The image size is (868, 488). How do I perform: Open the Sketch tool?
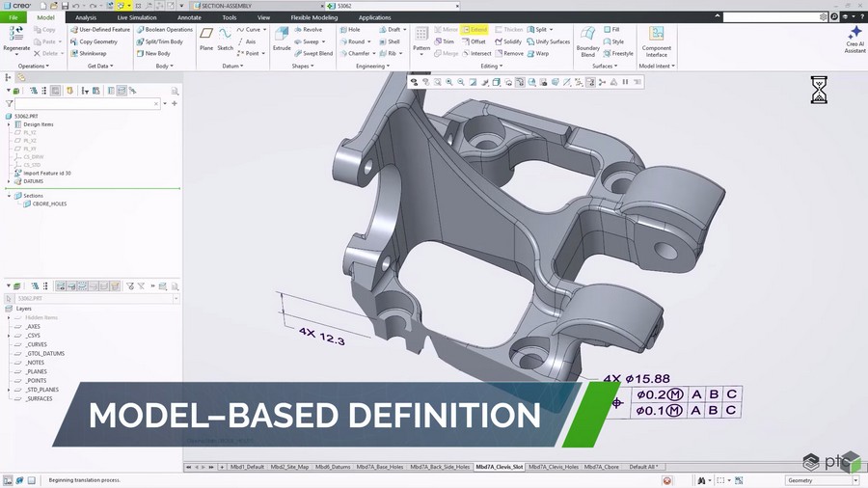(x=225, y=39)
